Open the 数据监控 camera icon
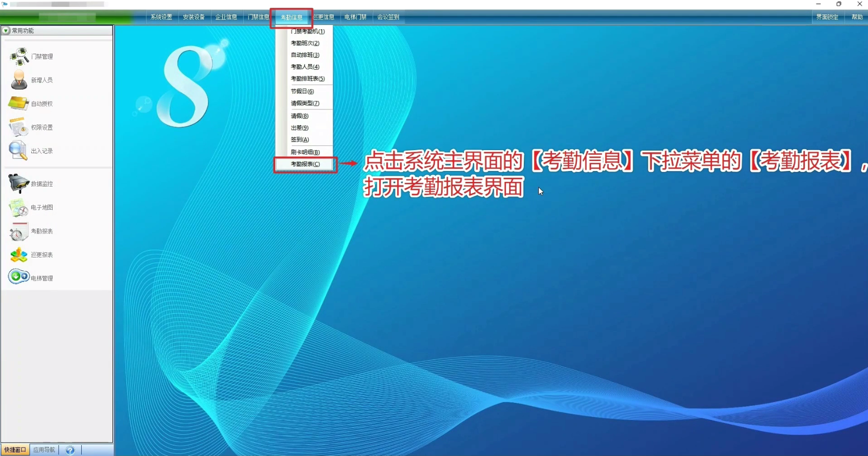868x456 pixels. (19, 183)
